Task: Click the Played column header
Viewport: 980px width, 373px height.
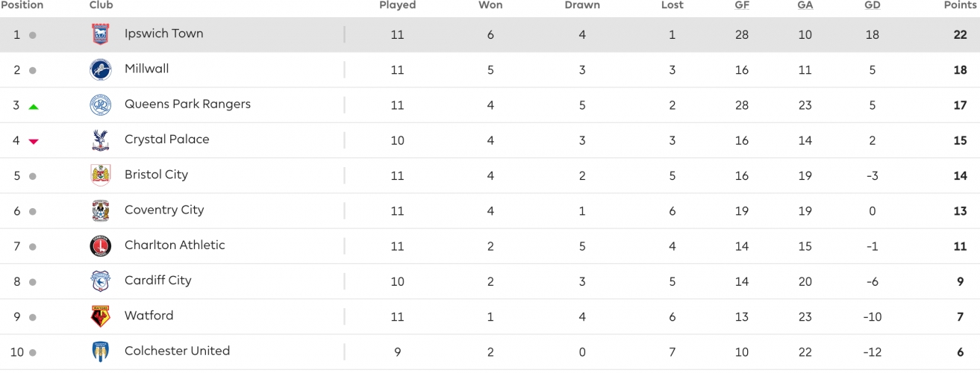Action: [397, 5]
